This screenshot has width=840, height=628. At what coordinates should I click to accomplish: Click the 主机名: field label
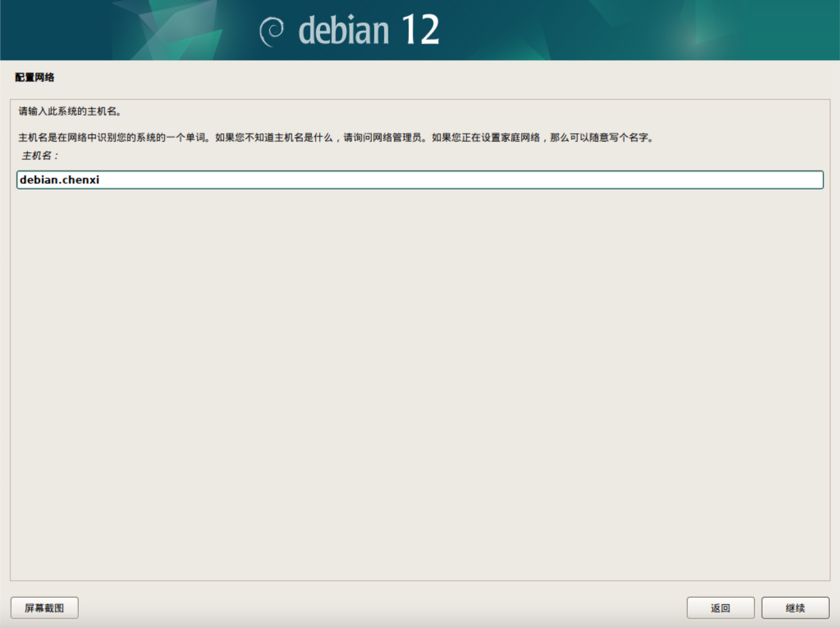click(40, 156)
